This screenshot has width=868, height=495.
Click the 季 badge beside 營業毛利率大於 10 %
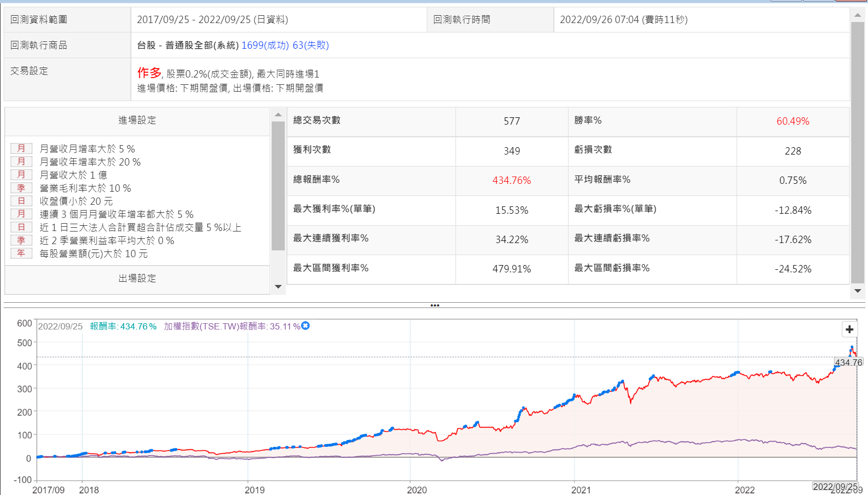point(21,188)
